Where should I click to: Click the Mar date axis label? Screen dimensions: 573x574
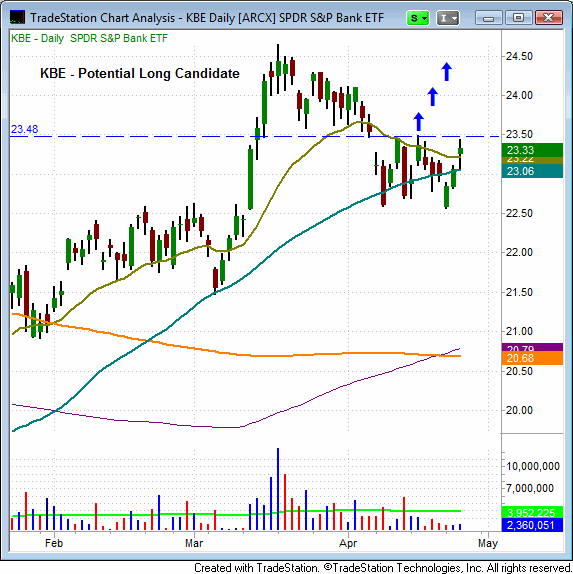pos(194,543)
